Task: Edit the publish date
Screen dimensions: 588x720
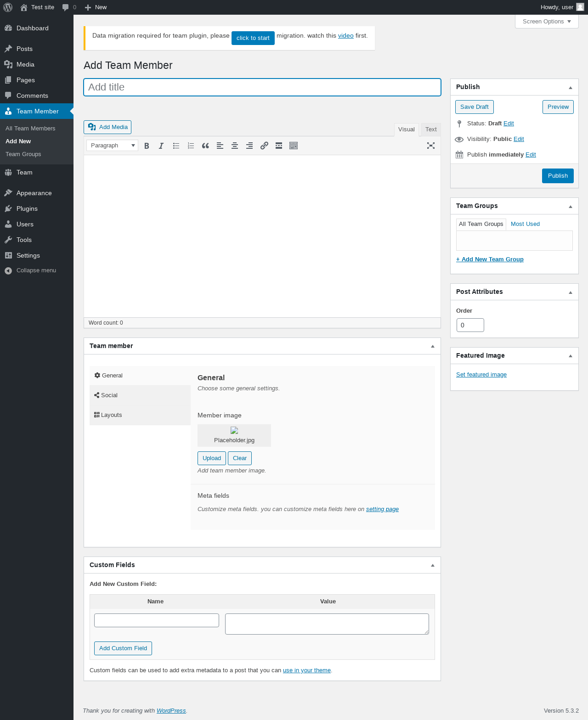Action: click(531, 155)
